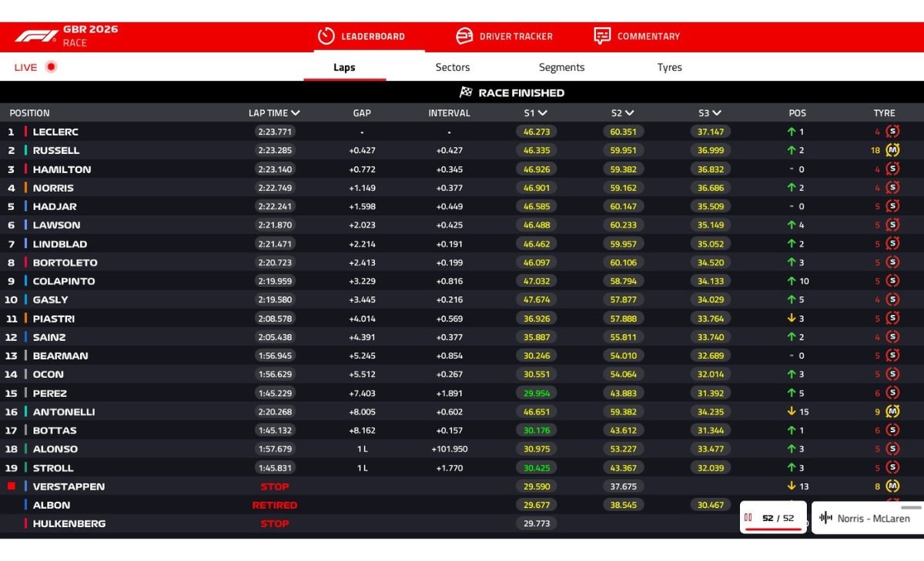Expand the S2 sector dropdown
The height and width of the screenshot is (561, 924).
click(629, 113)
